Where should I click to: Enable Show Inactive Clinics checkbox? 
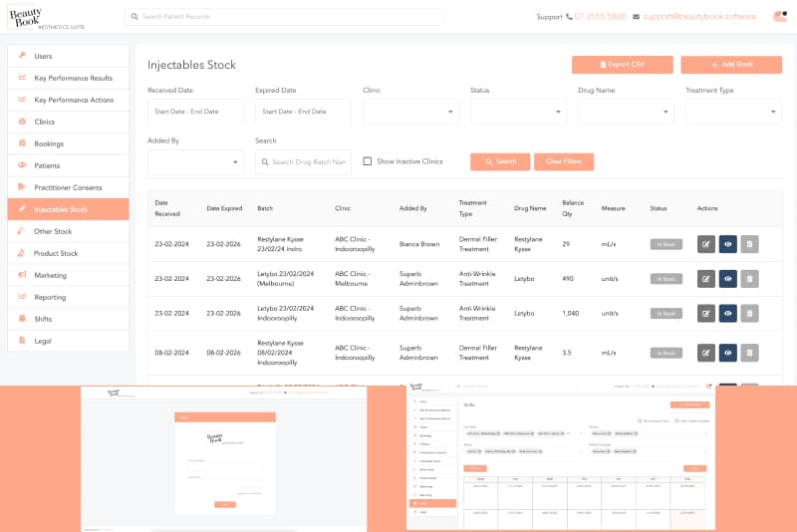tap(368, 161)
